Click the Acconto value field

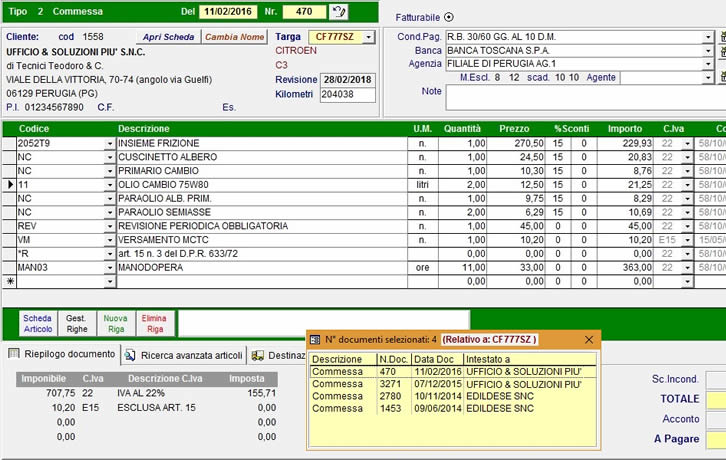pyautogui.click(x=716, y=419)
